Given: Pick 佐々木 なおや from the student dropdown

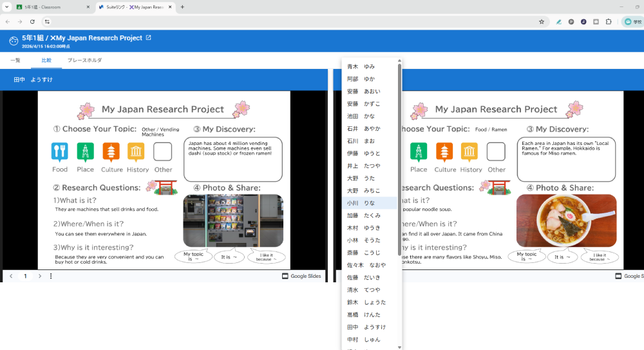Looking at the screenshot, I should tap(366, 265).
